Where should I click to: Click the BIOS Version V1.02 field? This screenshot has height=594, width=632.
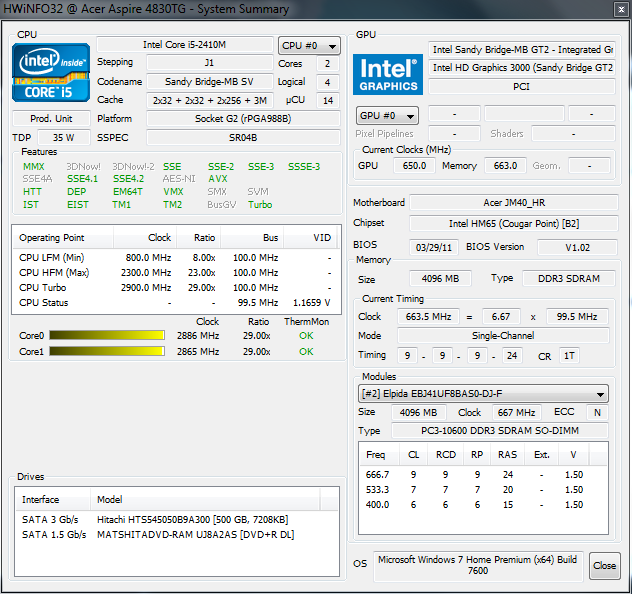(577, 247)
